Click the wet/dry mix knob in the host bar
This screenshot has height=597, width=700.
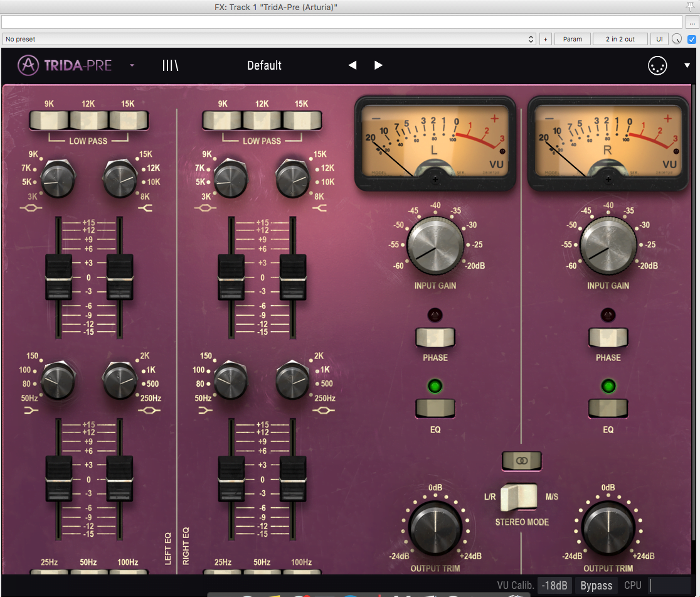pos(677,39)
